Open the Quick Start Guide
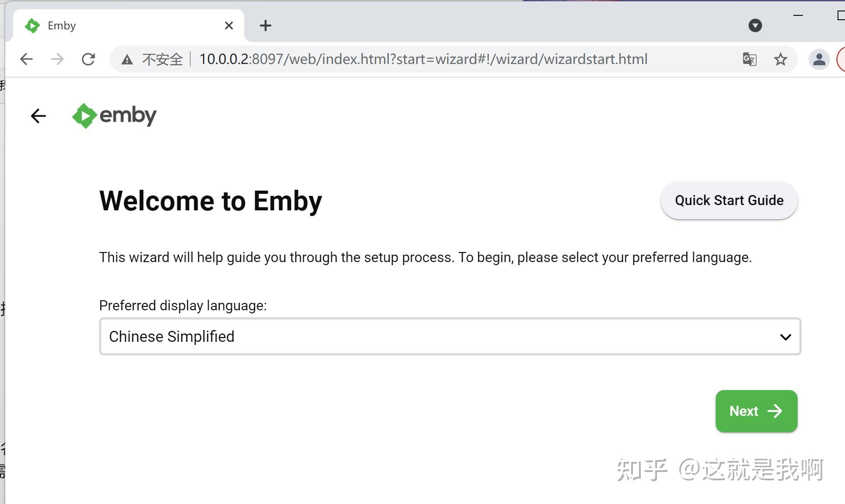Viewport: 845px width, 504px height. pos(728,200)
